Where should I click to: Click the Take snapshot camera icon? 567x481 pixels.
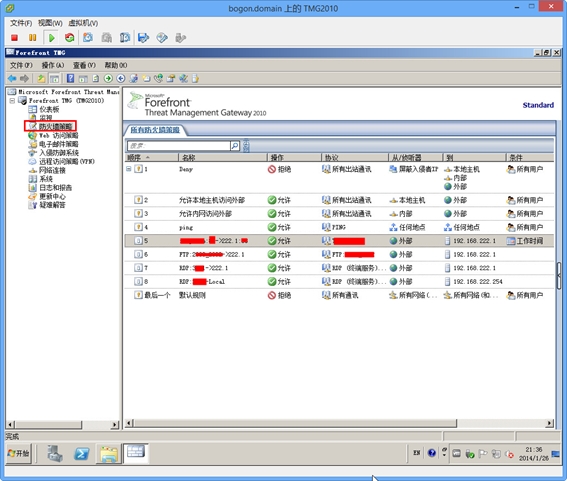point(88,38)
